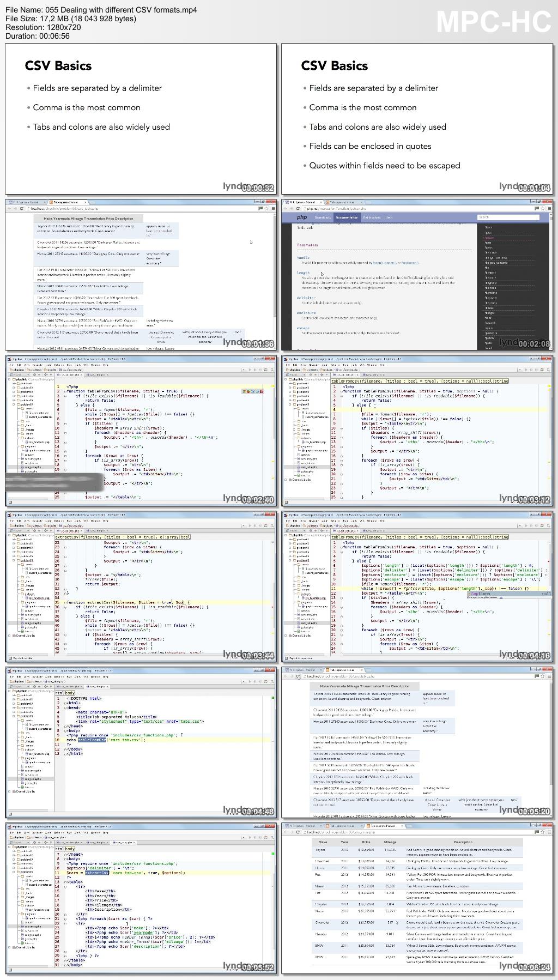Click the reload icon in the php.net browser

[298, 209]
